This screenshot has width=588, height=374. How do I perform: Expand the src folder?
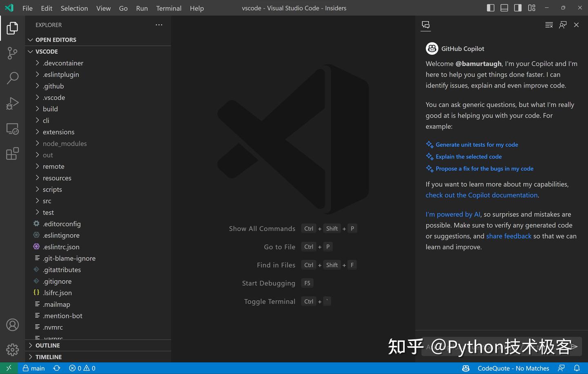(47, 201)
